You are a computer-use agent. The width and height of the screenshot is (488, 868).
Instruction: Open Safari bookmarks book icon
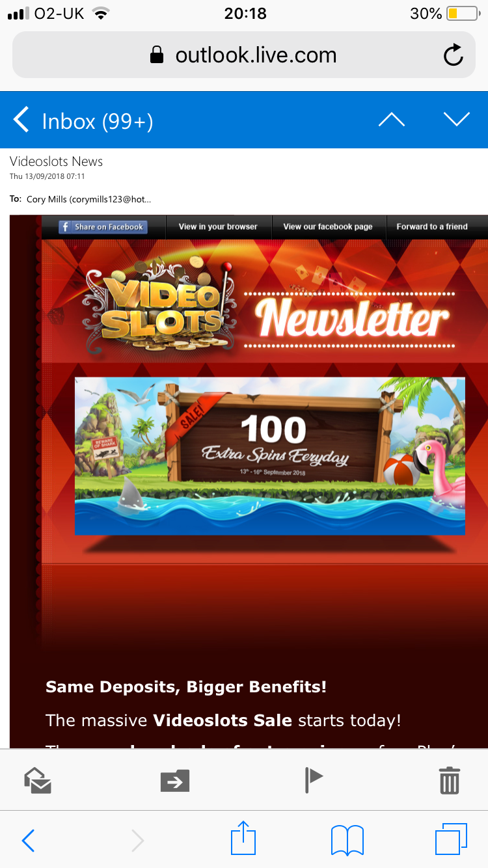click(x=347, y=841)
